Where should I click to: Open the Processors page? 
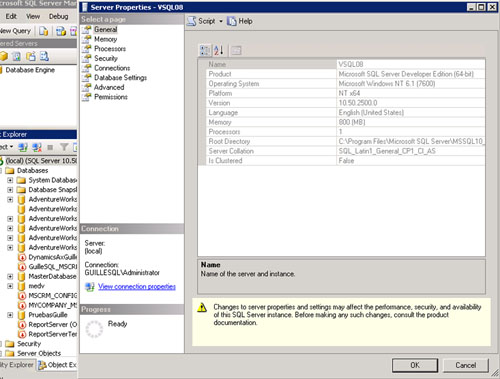[x=110, y=49]
